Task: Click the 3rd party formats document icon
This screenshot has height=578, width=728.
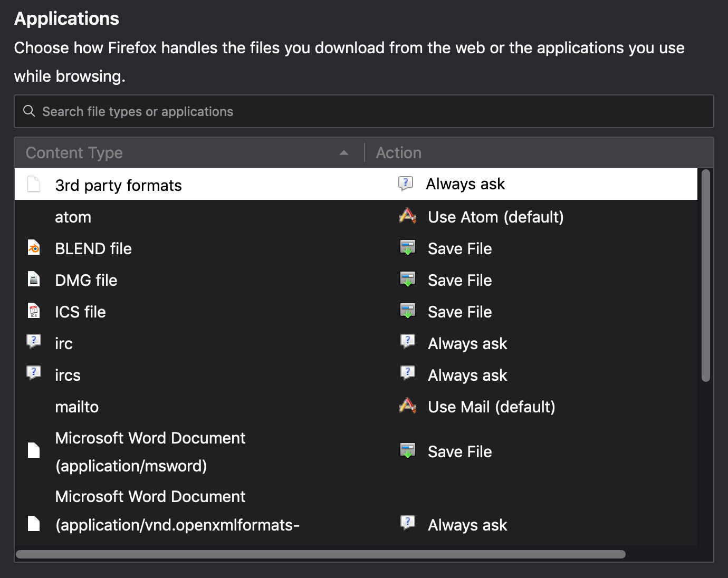Action: click(34, 185)
